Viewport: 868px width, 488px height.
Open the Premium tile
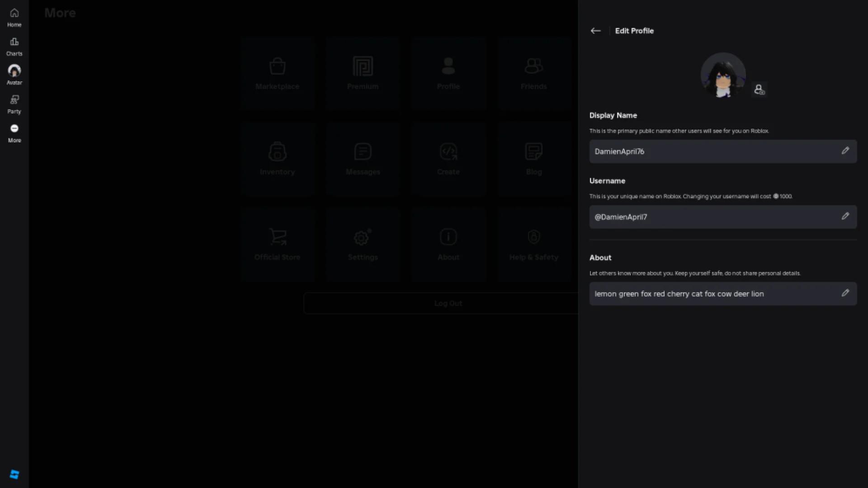363,74
